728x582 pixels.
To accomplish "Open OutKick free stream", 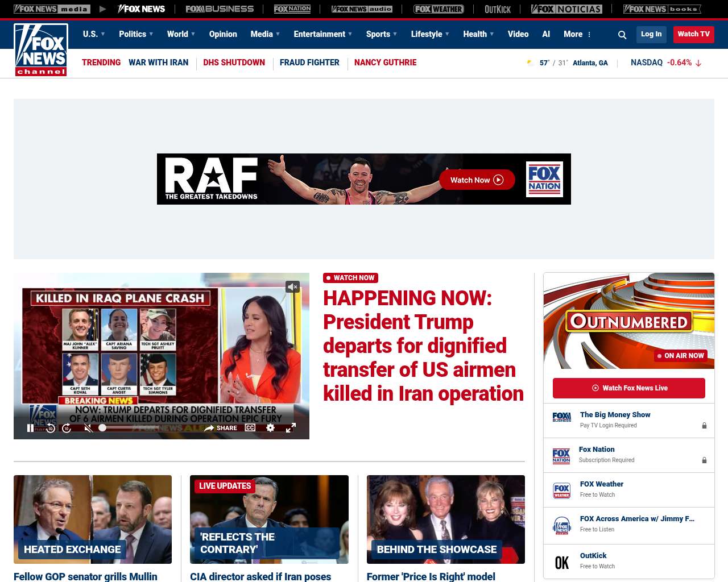I will click(x=629, y=562).
